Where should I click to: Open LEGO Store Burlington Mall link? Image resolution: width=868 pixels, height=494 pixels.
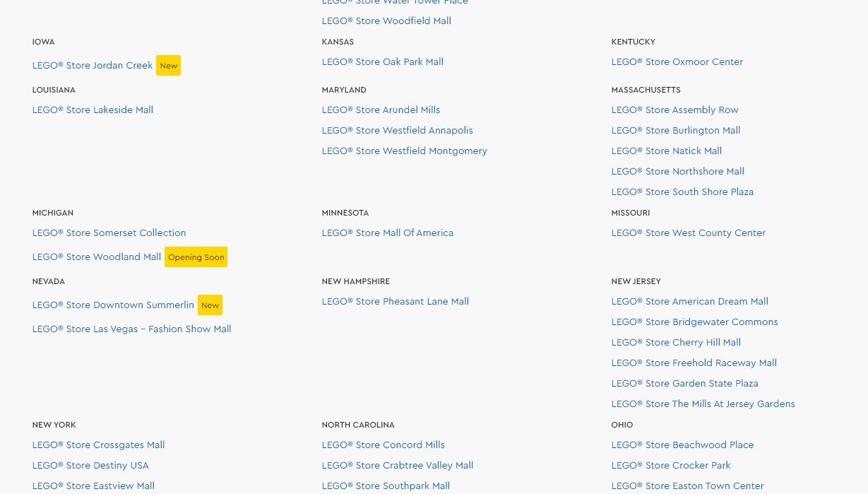(x=676, y=130)
